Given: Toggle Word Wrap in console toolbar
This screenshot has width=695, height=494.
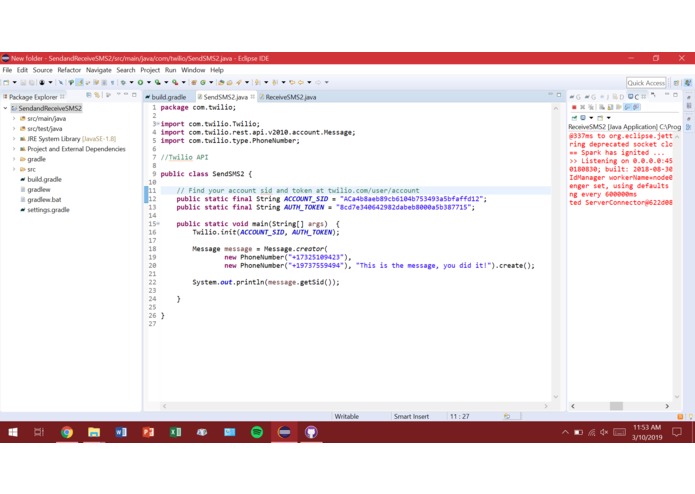Looking at the screenshot, I should pos(619,107).
